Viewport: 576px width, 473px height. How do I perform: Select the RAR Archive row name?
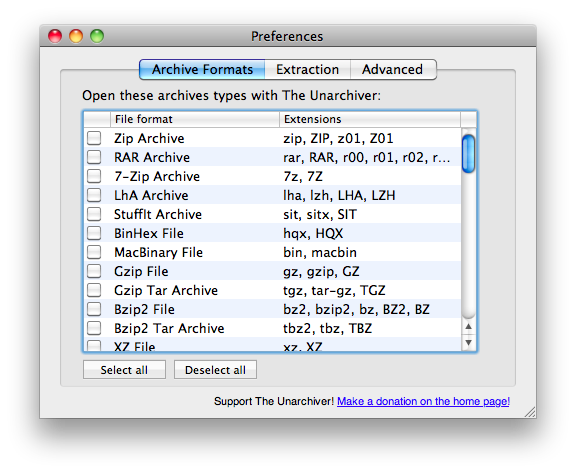(152, 158)
